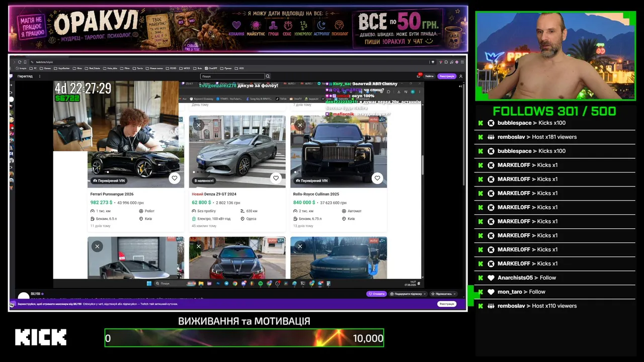Image resolution: width=644 pixels, height=362 pixels.
Task: Click 'Реєстрація' in the purple signup banner
Action: tap(447, 304)
